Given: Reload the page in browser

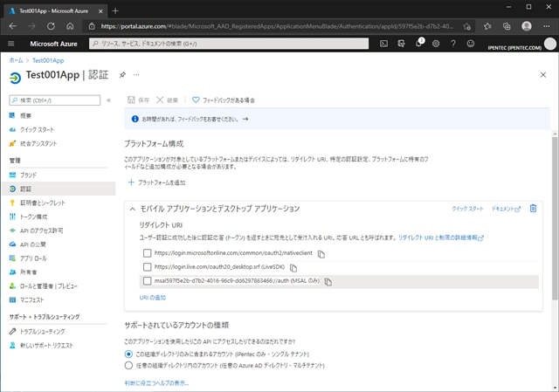Looking at the screenshot, I should coord(51,26).
